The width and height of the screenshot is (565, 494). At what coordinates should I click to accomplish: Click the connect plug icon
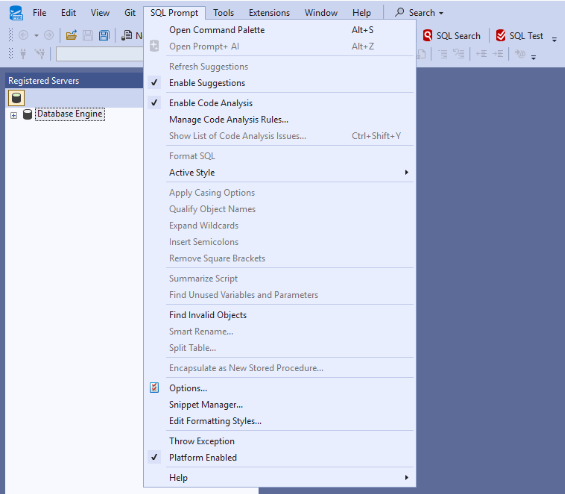pyautogui.click(x=23, y=54)
